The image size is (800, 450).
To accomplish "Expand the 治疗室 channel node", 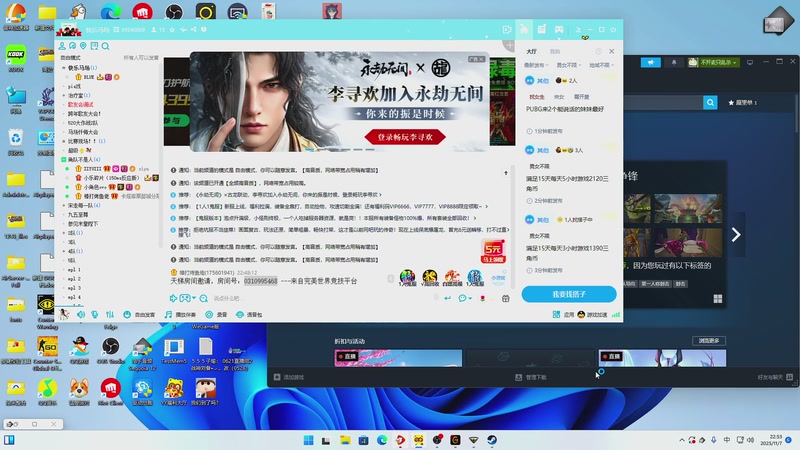I will point(64,95).
